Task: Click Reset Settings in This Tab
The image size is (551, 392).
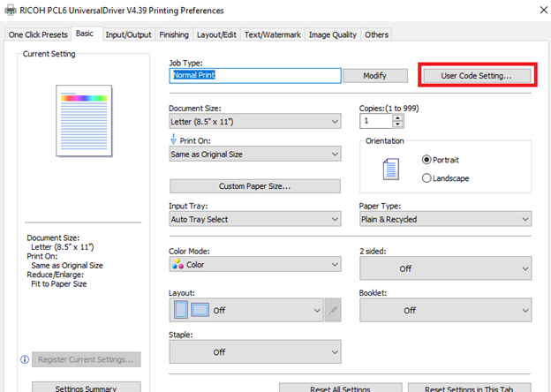Action: click(470, 388)
